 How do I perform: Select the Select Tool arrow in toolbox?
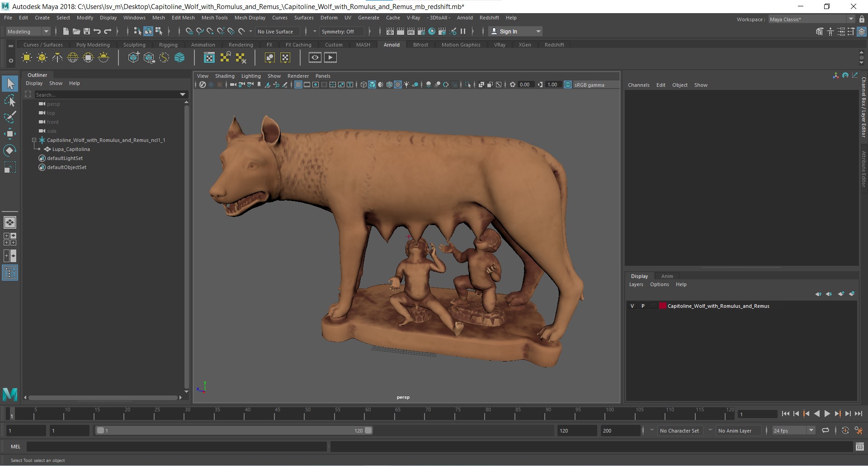point(10,84)
